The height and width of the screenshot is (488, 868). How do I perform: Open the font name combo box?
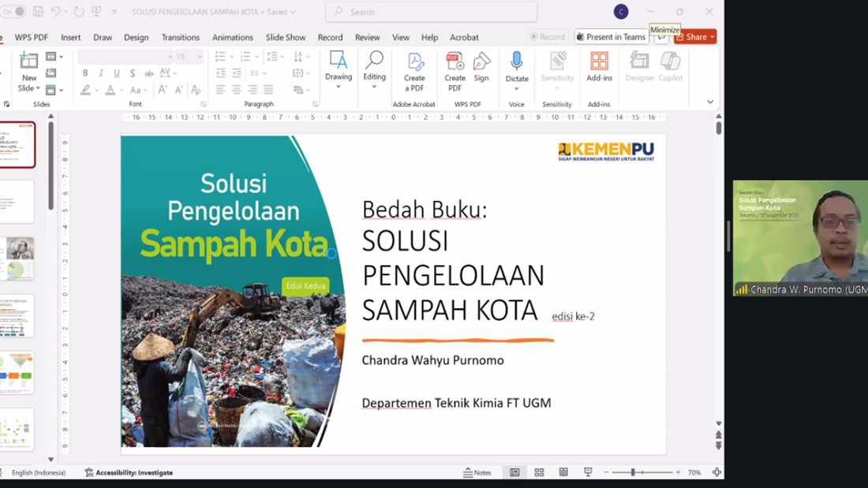pos(125,57)
